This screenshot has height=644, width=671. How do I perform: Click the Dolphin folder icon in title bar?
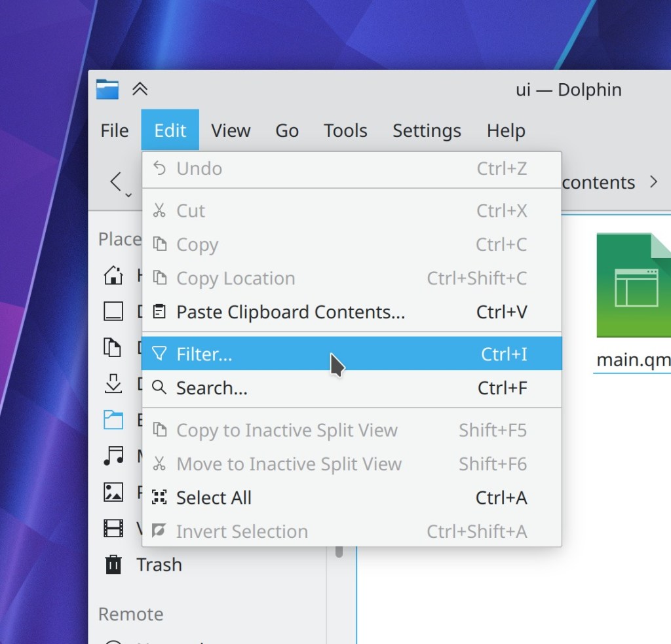[107, 89]
